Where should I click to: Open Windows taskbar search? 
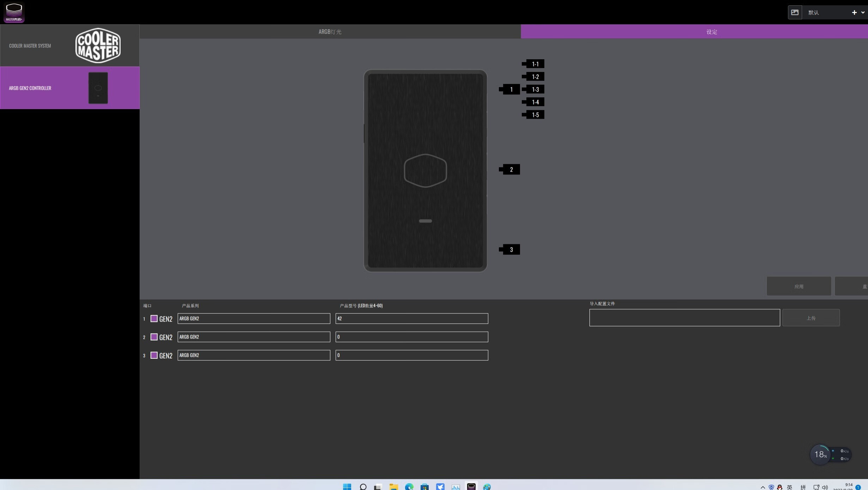(x=363, y=486)
